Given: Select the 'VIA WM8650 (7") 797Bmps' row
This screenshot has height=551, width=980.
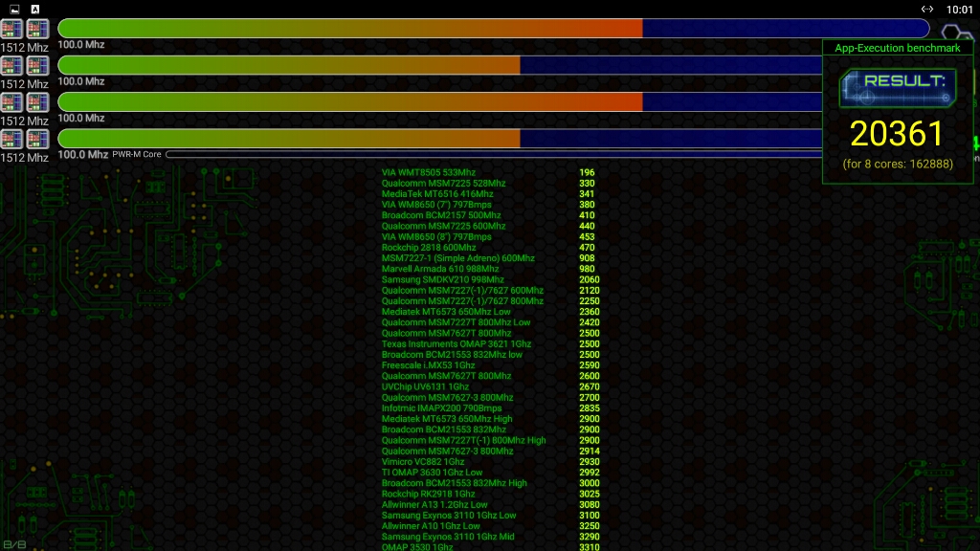Looking at the screenshot, I should pyautogui.click(x=491, y=205).
